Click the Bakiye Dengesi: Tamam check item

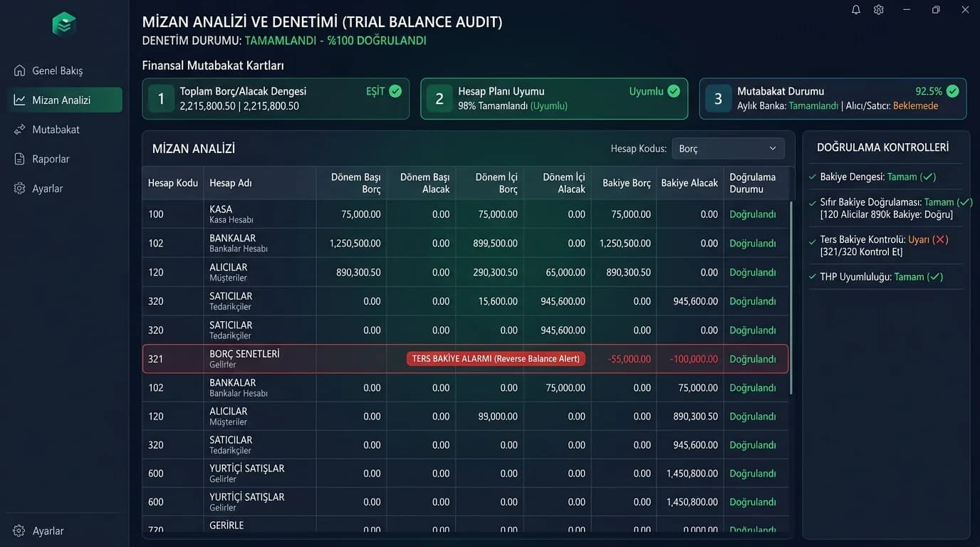872,177
